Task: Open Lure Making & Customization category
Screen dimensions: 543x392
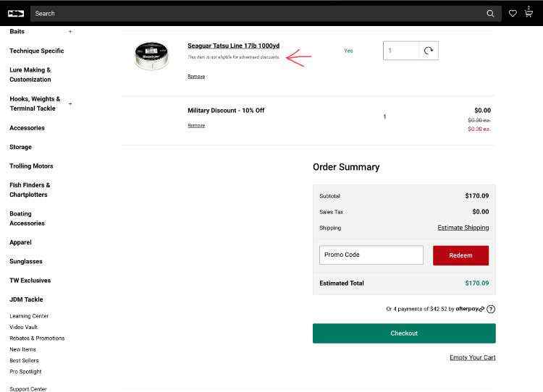Action: pyautogui.click(x=30, y=74)
